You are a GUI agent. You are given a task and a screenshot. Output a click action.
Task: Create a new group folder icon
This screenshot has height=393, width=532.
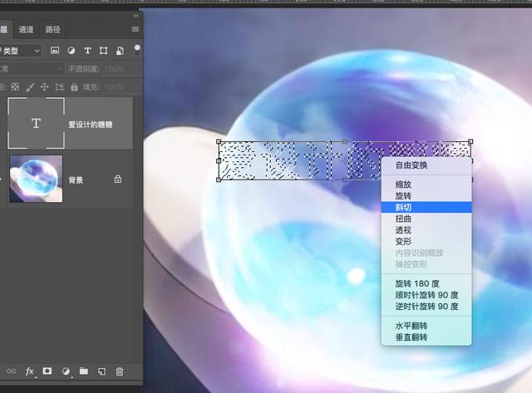(x=84, y=371)
